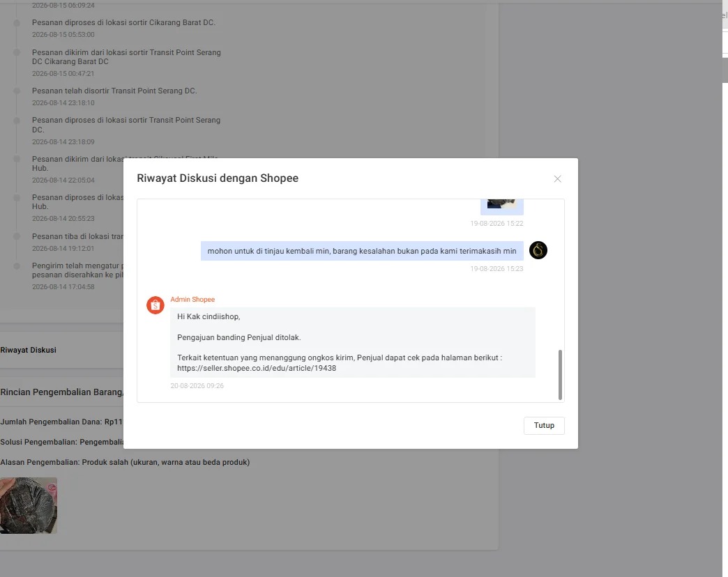Click the 2026-08-15 05:53:00 tracking timestamp

pos(63,35)
